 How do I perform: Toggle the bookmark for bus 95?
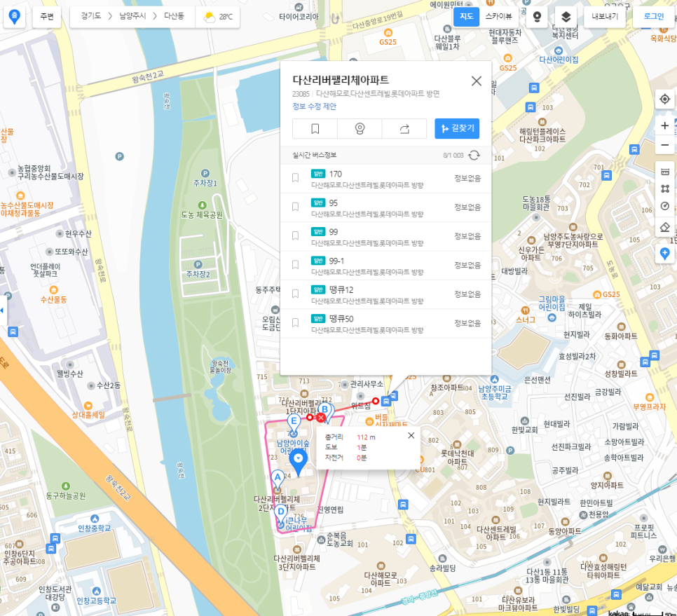click(295, 207)
